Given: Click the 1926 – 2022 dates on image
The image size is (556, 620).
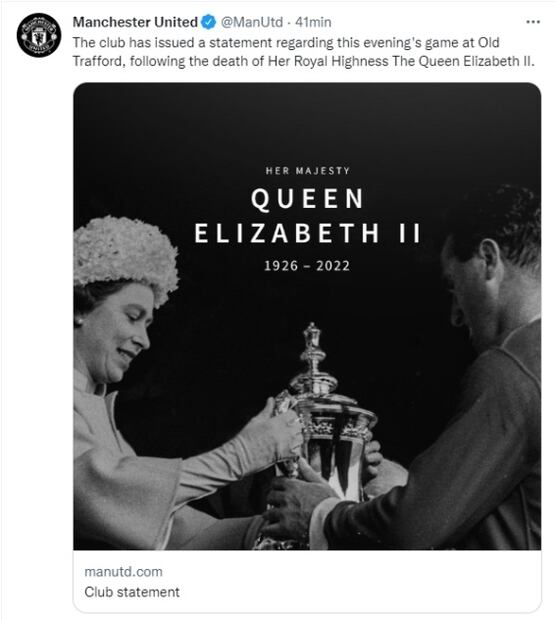Looking at the screenshot, I should coord(307,266).
